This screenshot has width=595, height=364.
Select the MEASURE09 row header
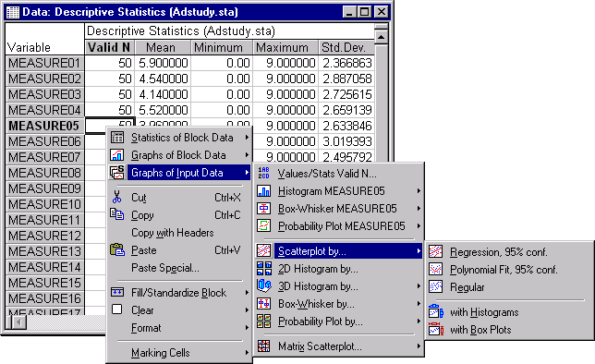click(44, 188)
